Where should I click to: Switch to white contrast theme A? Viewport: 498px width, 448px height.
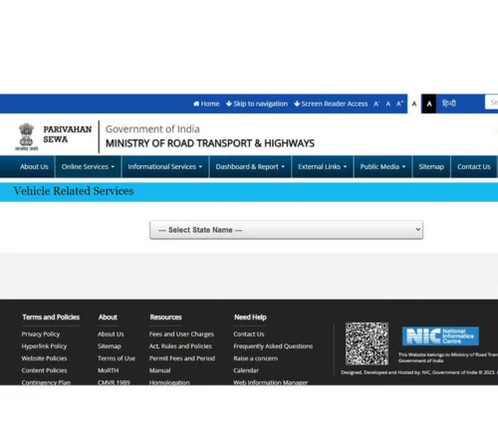(x=414, y=104)
